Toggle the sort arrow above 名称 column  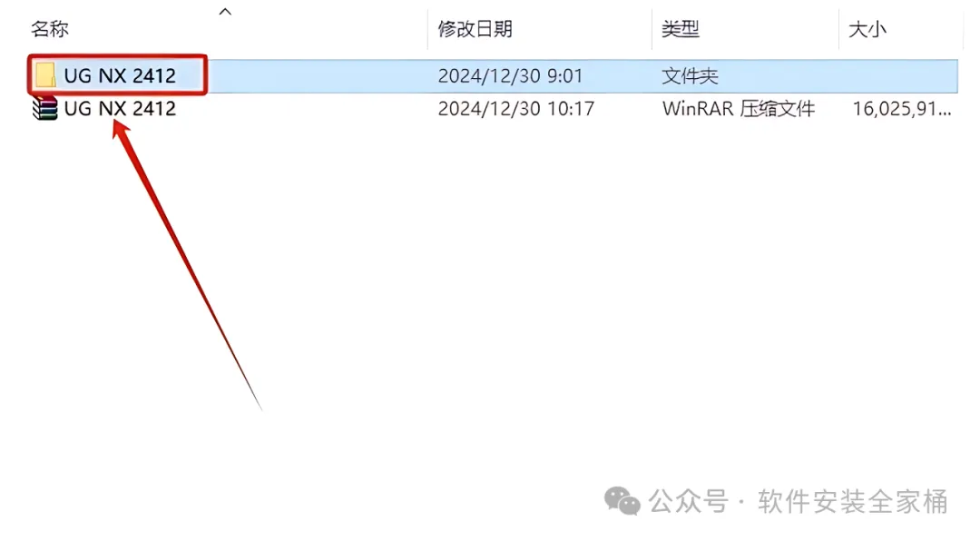[226, 11]
